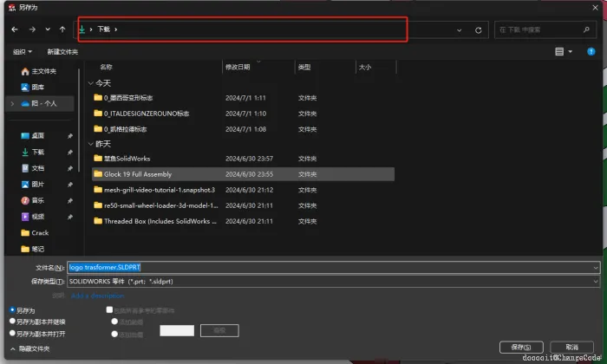Open the address bar history dropdown

tap(459, 30)
